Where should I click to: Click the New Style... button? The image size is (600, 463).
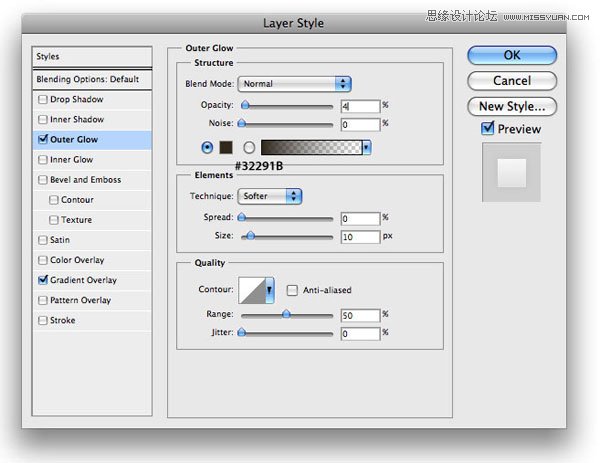tap(512, 106)
